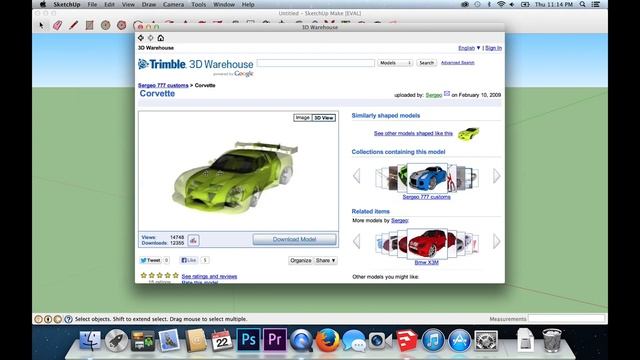The image size is (640, 360).
Task: Open the Window menu
Action: click(224, 4)
